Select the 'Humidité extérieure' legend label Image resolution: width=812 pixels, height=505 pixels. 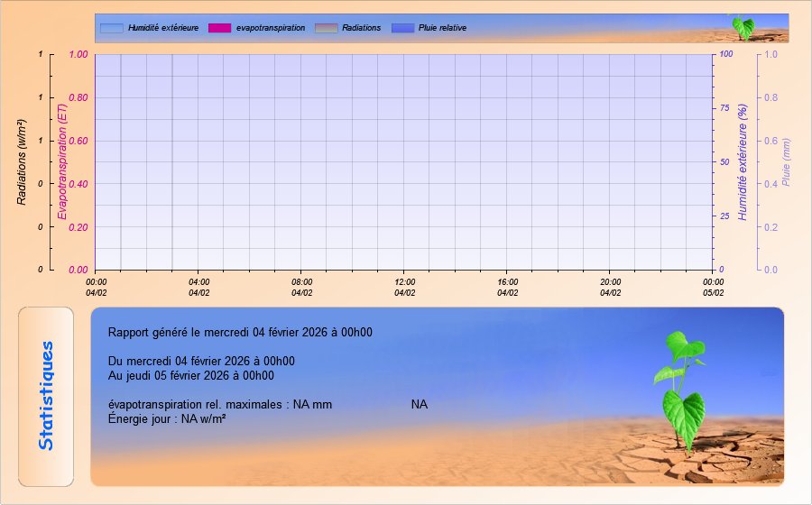point(163,28)
